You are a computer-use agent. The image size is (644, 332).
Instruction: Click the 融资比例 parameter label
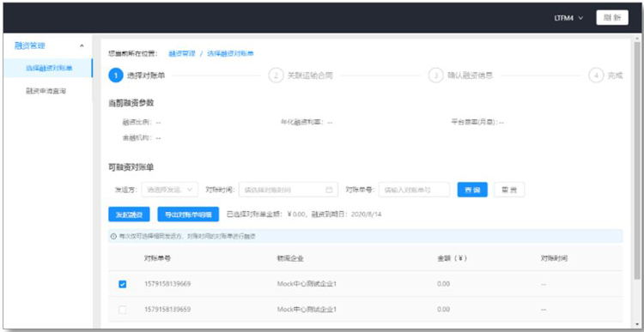(137, 122)
